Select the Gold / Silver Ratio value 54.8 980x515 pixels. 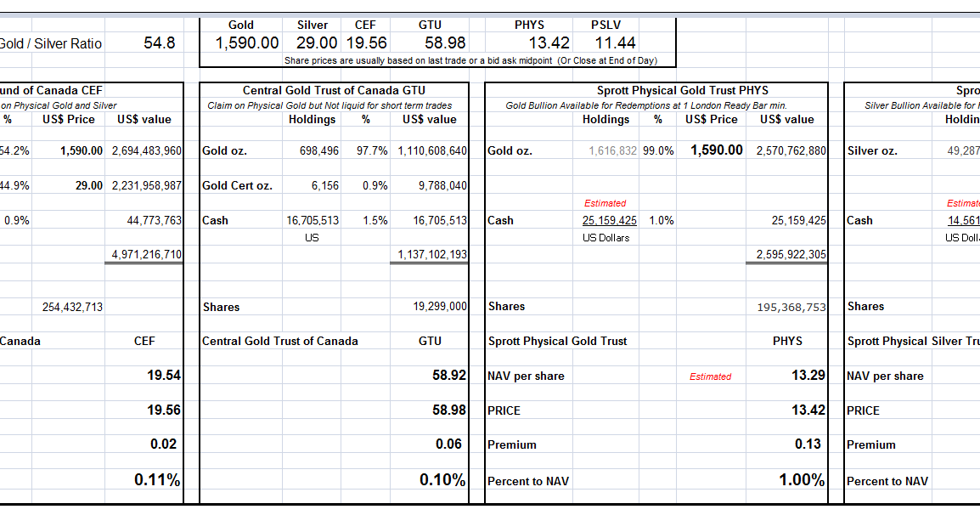[160, 43]
